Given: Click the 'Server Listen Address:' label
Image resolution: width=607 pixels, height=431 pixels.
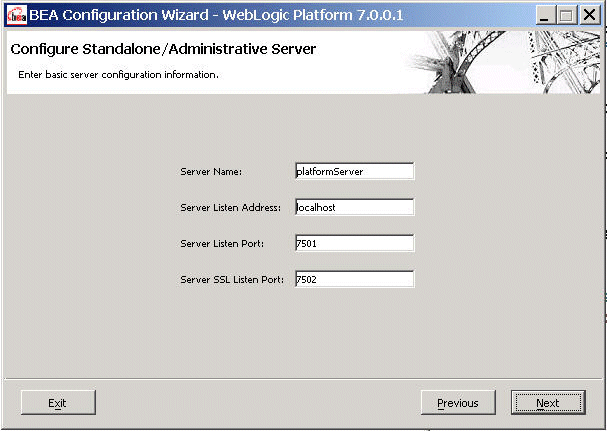Looking at the screenshot, I should point(231,208).
